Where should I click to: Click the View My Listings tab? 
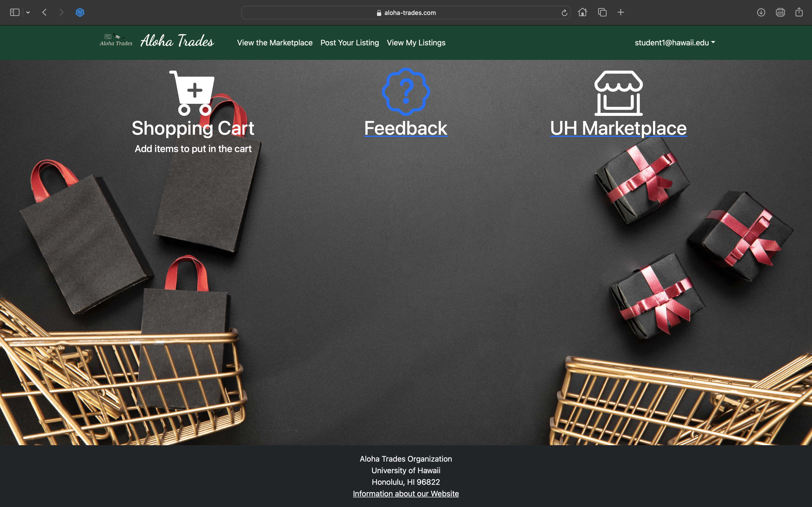coord(416,42)
